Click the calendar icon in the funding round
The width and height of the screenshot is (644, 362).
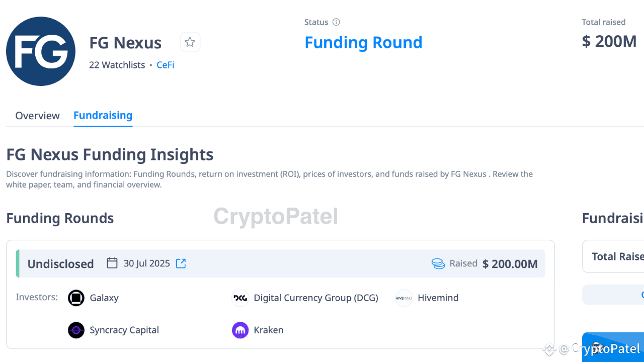point(112,263)
